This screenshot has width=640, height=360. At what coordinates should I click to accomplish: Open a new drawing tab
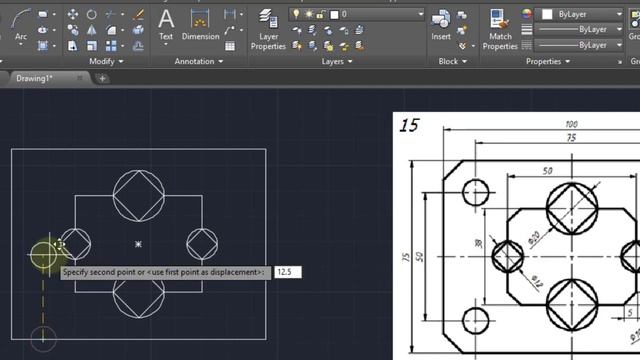pos(102,78)
